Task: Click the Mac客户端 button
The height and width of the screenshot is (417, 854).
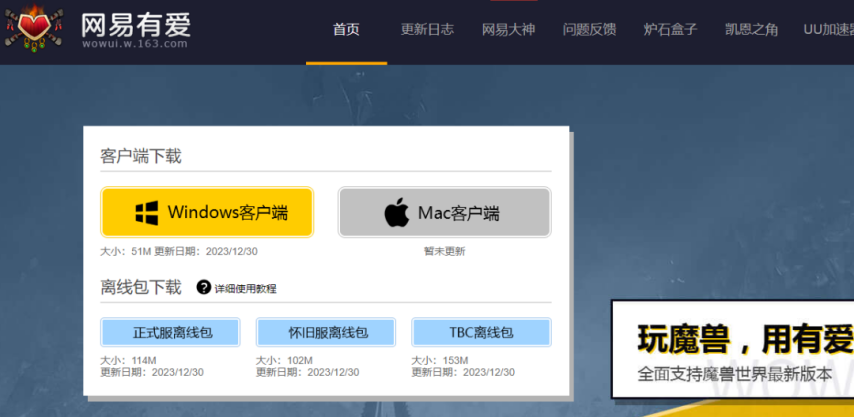Action: [x=444, y=212]
